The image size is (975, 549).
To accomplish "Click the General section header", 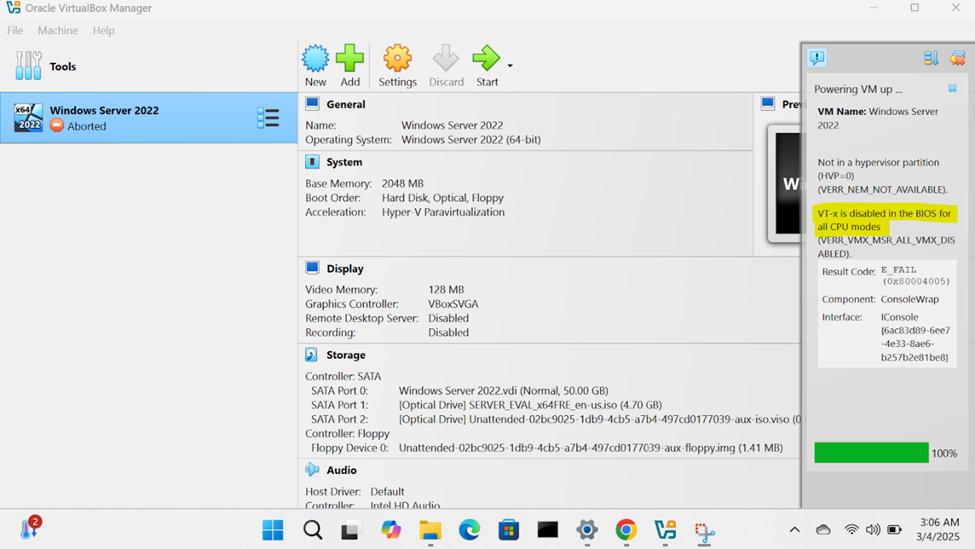I will pos(346,104).
